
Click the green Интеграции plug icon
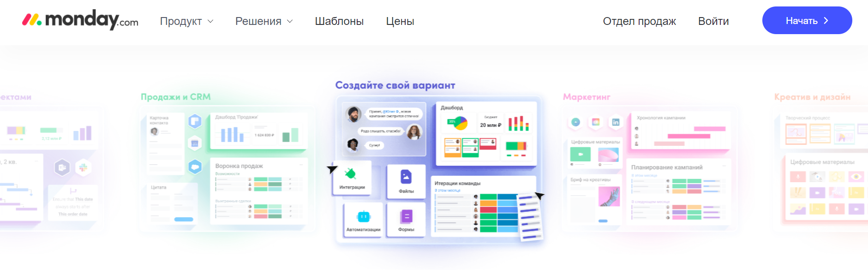click(350, 174)
